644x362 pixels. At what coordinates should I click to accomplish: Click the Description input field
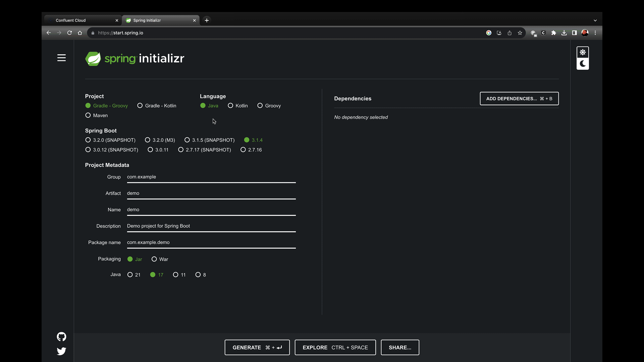(x=211, y=226)
